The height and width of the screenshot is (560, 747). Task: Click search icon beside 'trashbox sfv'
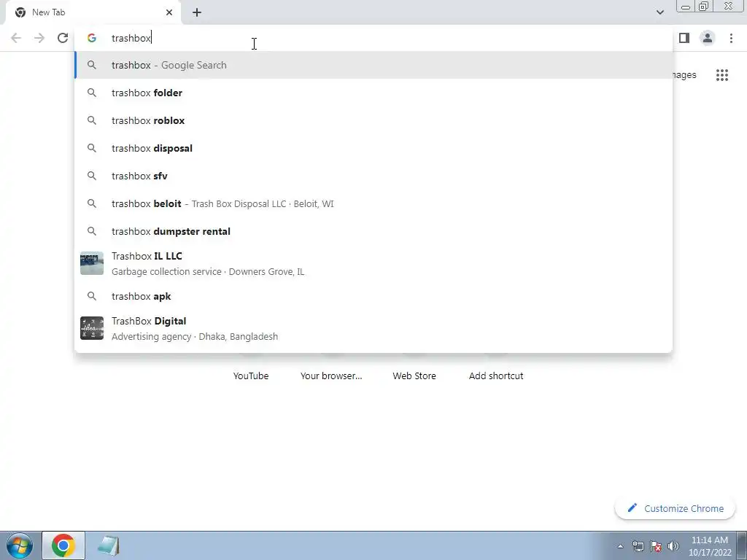coord(92,176)
